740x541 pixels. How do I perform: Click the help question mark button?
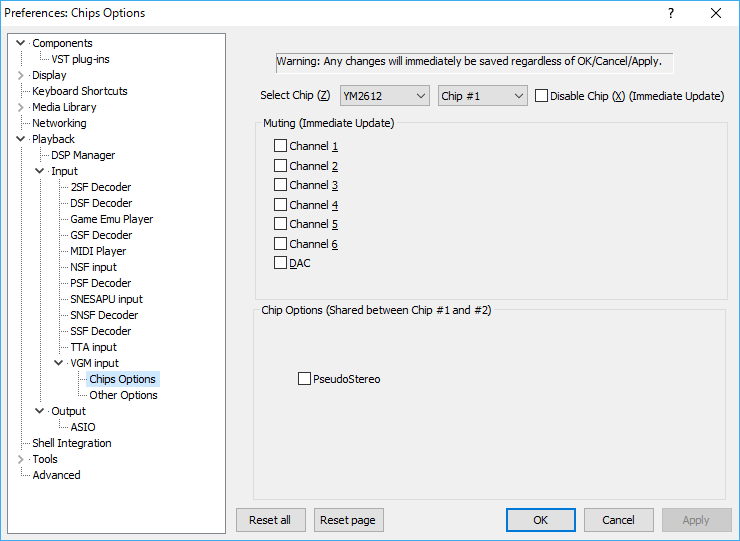671,13
